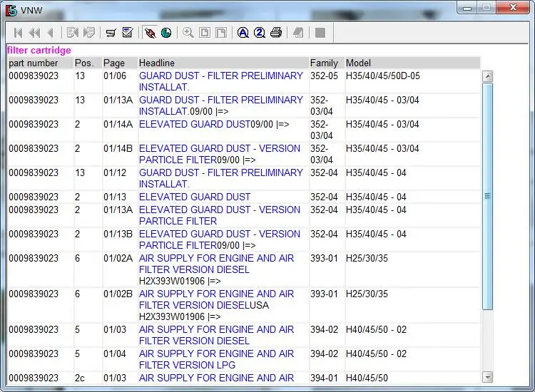This screenshot has width=535, height=392.
Task: Click the scrollbar up arrow
Action: tap(488, 76)
